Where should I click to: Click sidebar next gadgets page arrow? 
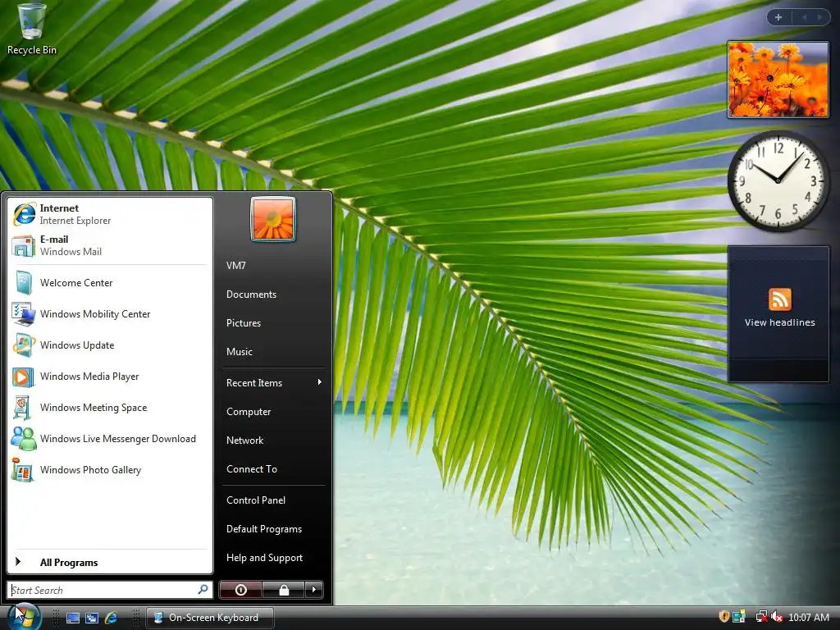pos(819,17)
